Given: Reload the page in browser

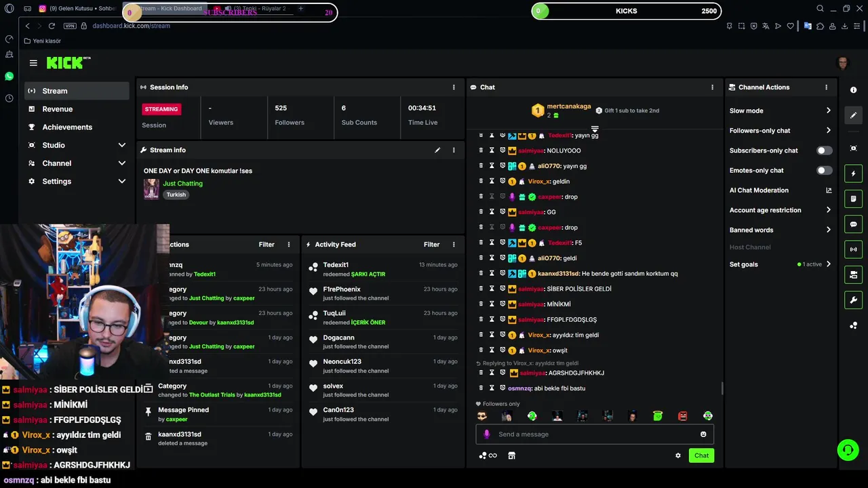Looking at the screenshot, I should [52, 26].
